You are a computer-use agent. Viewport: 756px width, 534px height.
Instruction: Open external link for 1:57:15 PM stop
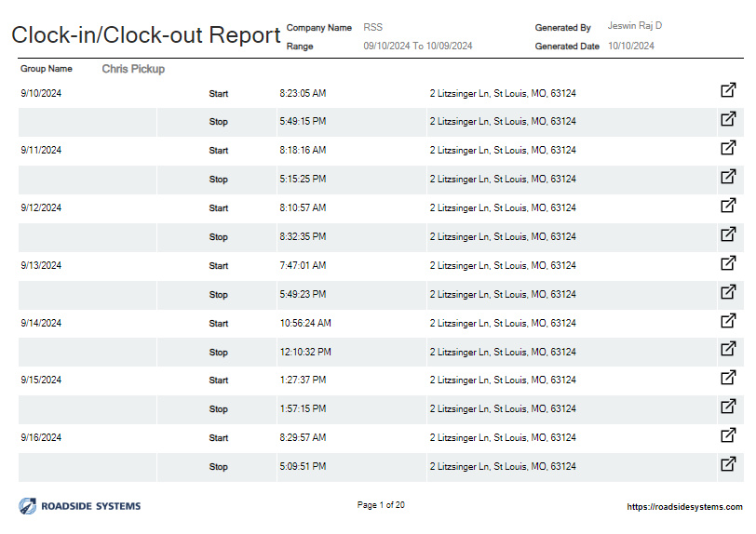pos(728,407)
